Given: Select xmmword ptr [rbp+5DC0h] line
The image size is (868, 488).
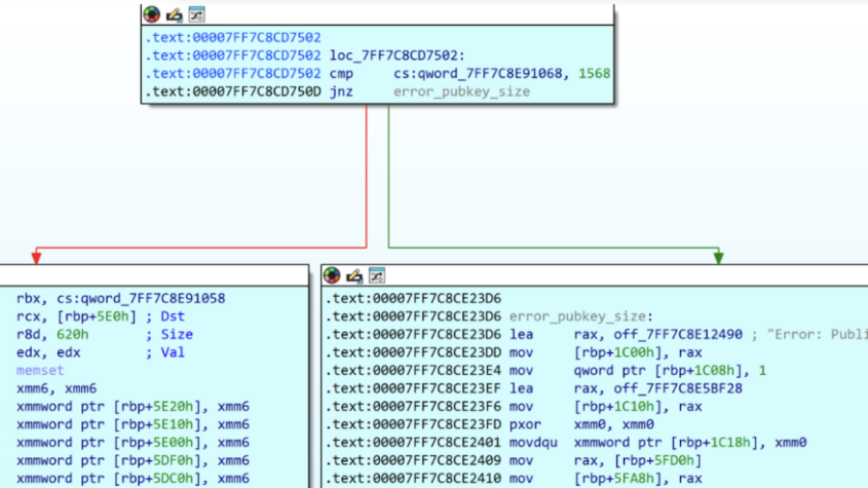Looking at the screenshot, I should (133, 478).
